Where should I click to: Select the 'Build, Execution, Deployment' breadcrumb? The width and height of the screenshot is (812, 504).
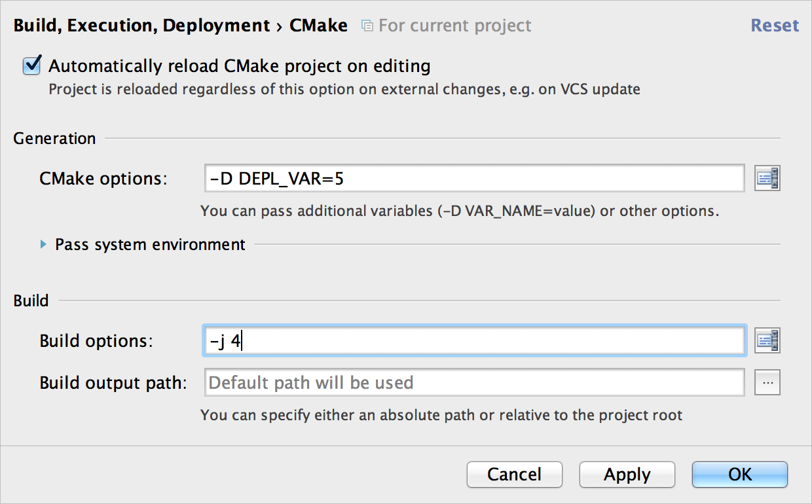(141, 26)
